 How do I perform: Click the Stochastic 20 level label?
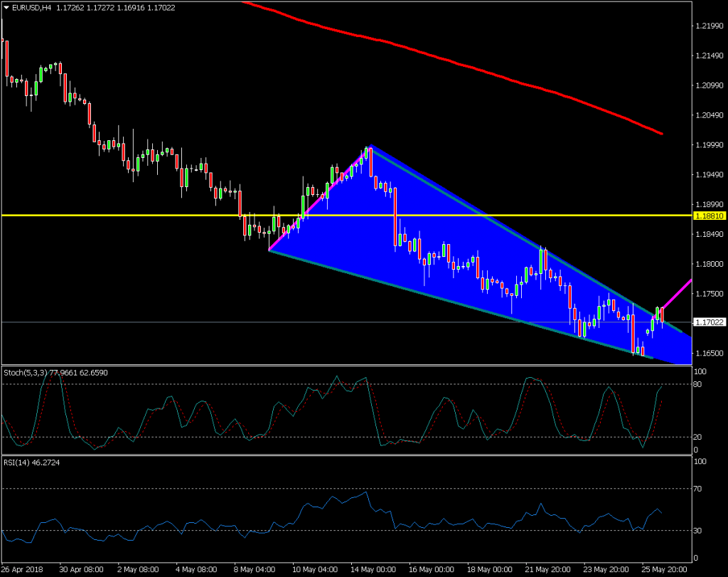coord(698,437)
